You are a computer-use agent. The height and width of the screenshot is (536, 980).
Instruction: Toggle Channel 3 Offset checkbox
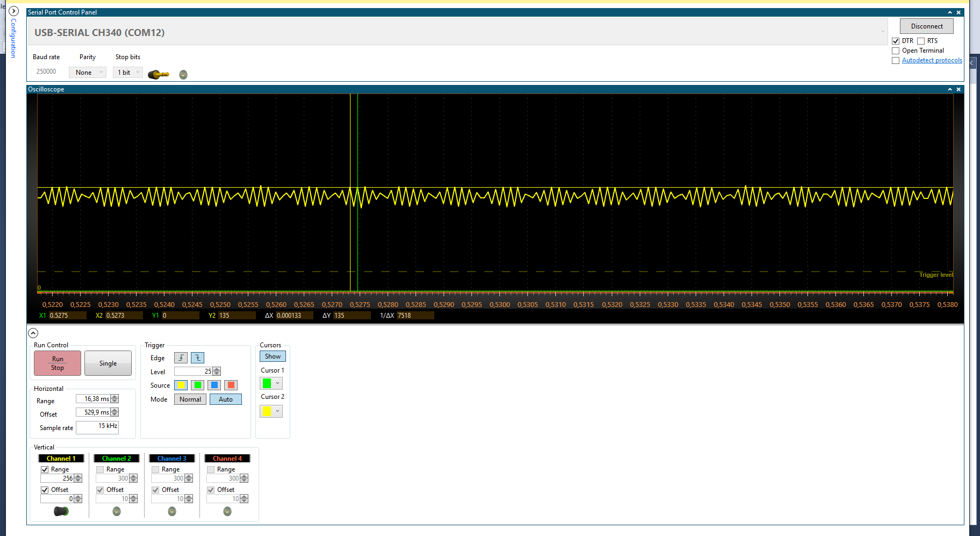pos(155,490)
